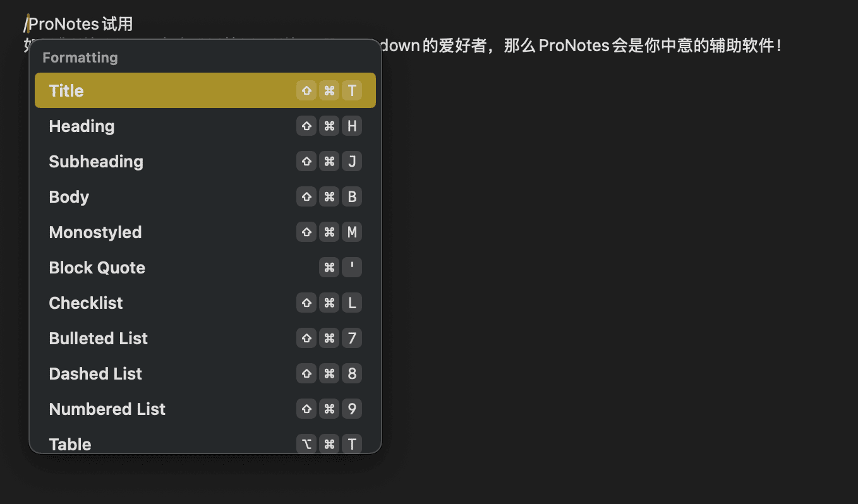The image size is (858, 504).
Task: Click the M key badge for Monostyled
Action: tap(351, 231)
